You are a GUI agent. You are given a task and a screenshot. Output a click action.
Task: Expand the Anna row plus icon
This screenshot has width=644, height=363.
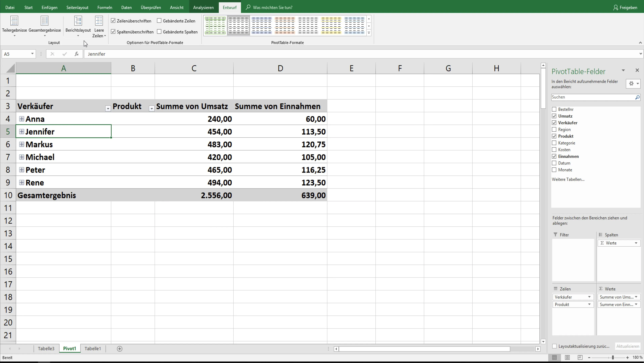click(22, 119)
